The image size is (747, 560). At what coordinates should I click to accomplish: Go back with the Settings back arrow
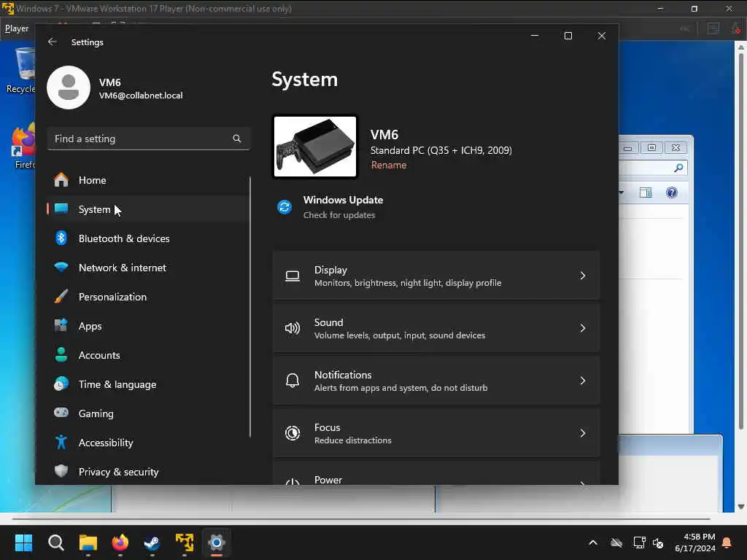pyautogui.click(x=53, y=42)
